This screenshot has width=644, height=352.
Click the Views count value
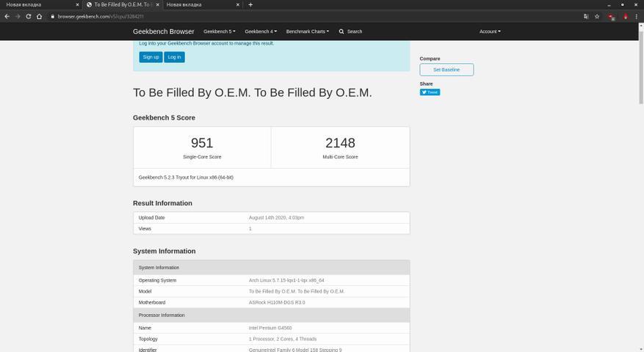click(250, 229)
